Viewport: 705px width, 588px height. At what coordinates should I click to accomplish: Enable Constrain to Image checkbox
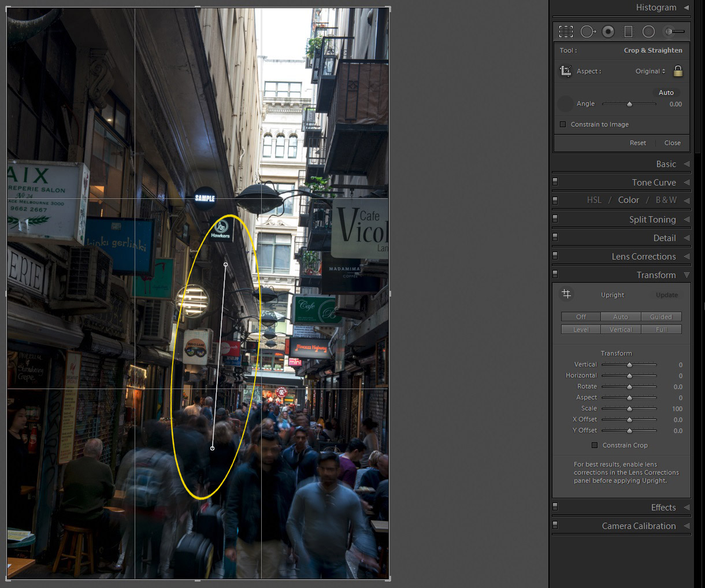[563, 124]
